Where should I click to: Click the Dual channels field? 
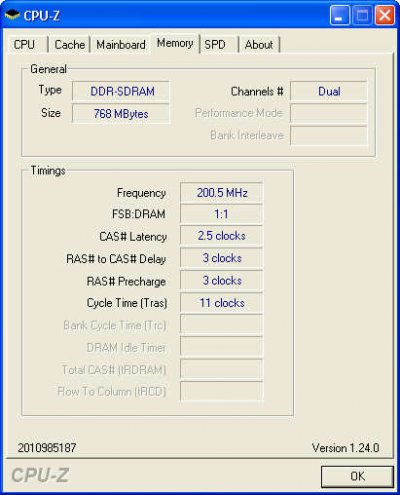(x=329, y=91)
